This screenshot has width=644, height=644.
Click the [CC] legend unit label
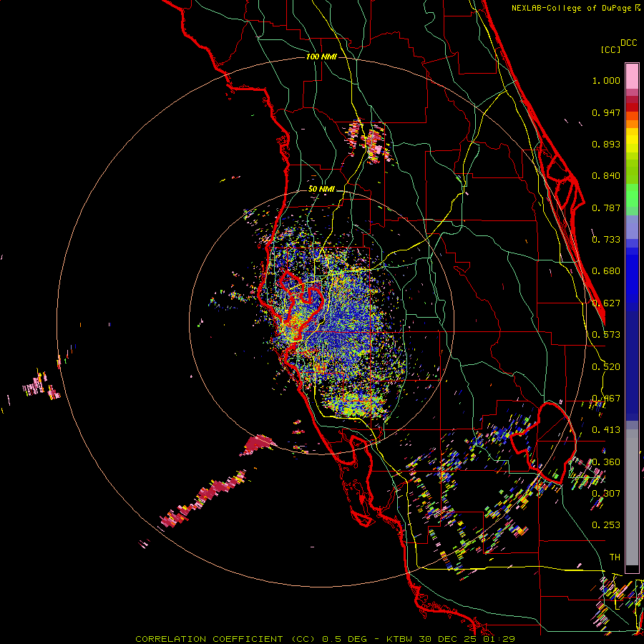pos(610,49)
